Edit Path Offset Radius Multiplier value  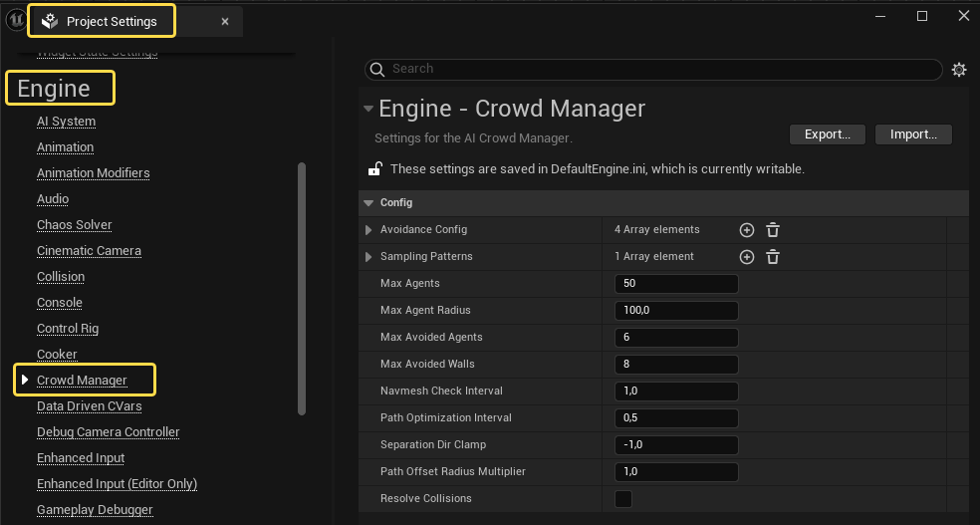pyautogui.click(x=676, y=472)
